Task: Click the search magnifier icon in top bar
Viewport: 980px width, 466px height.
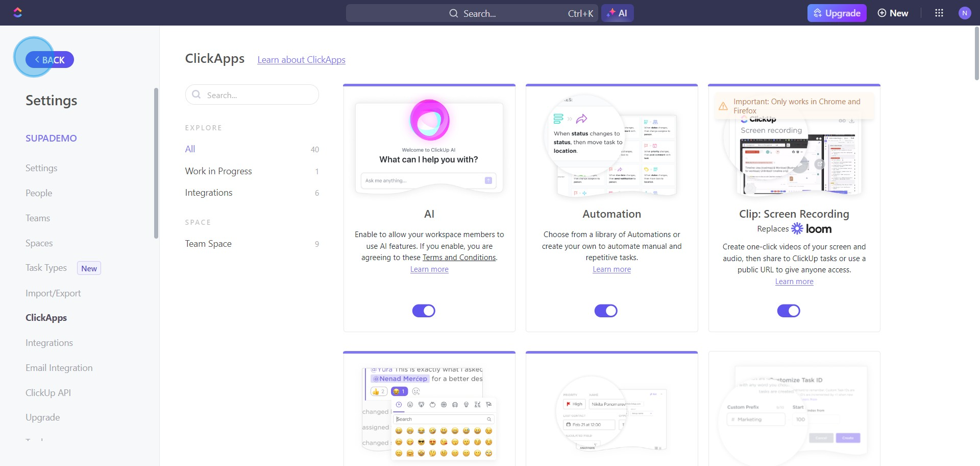Action: pos(454,13)
